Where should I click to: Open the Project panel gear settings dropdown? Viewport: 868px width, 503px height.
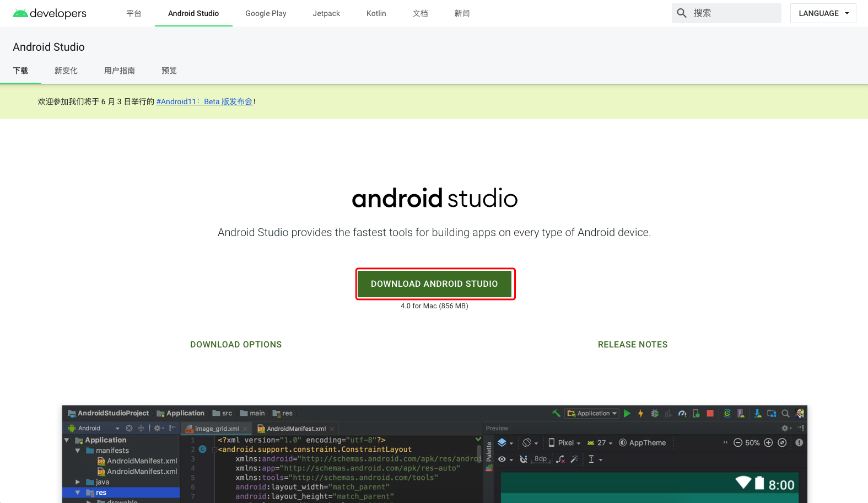tap(159, 428)
